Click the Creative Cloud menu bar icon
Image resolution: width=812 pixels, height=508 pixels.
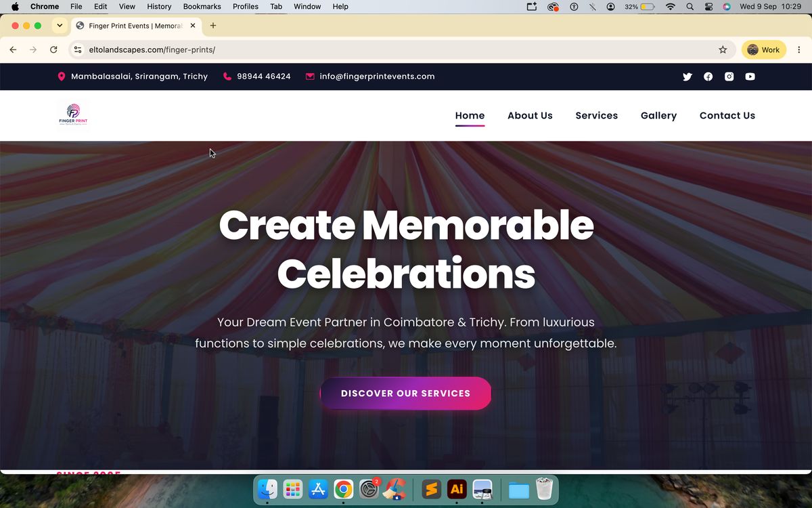(554, 7)
